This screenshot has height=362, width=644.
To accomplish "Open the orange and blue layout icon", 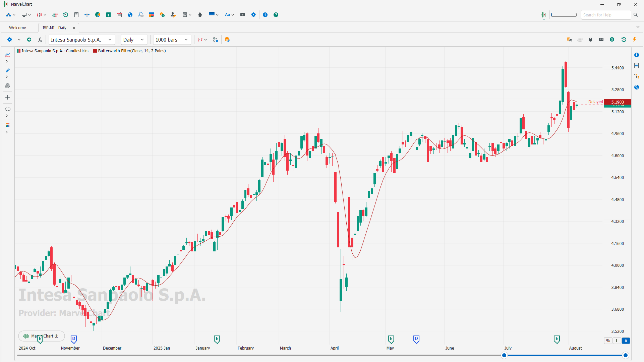I will (x=152, y=15).
